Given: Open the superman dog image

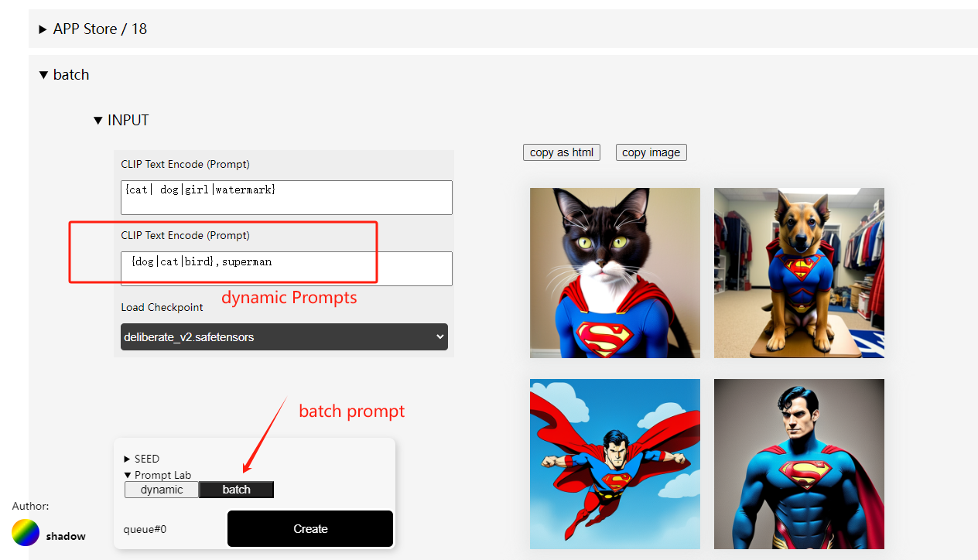Looking at the screenshot, I should (x=799, y=273).
